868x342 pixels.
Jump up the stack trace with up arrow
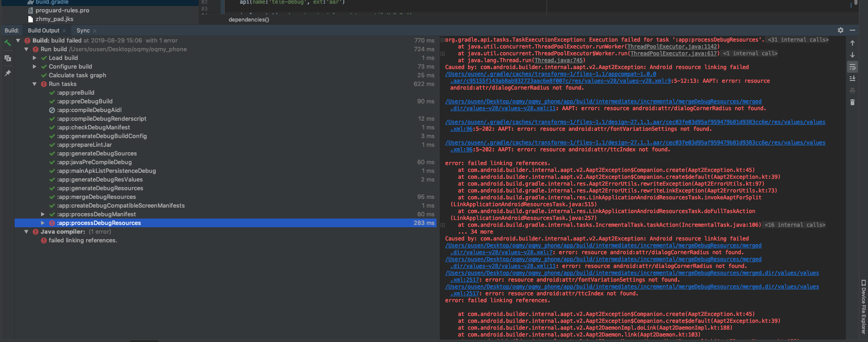point(852,43)
